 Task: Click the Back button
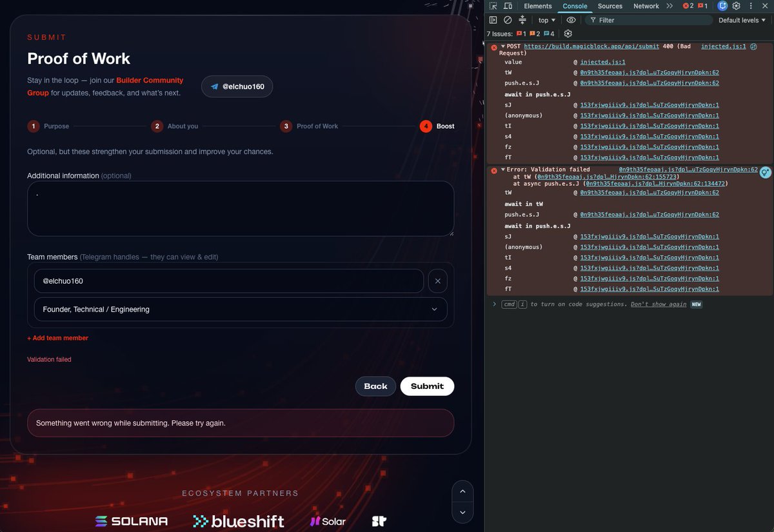click(x=375, y=386)
